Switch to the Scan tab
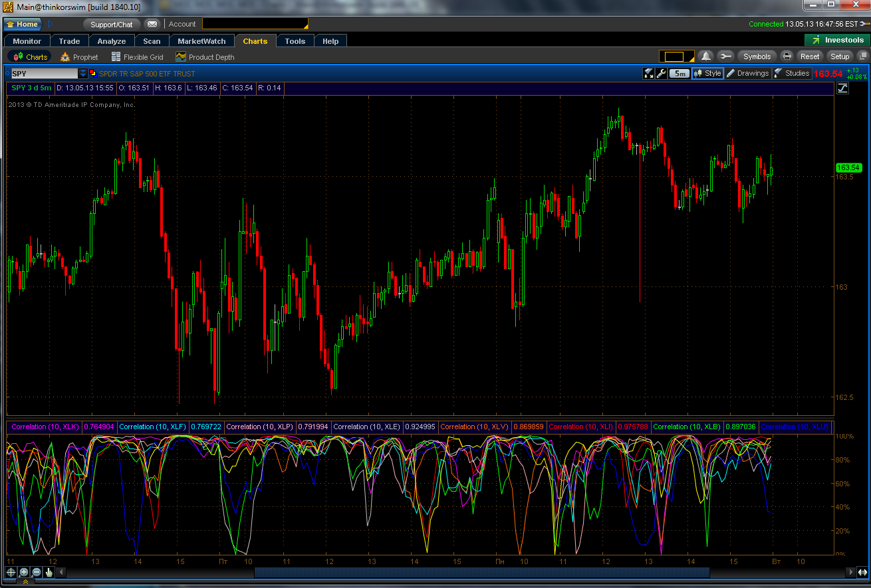The image size is (871, 588). coord(152,41)
